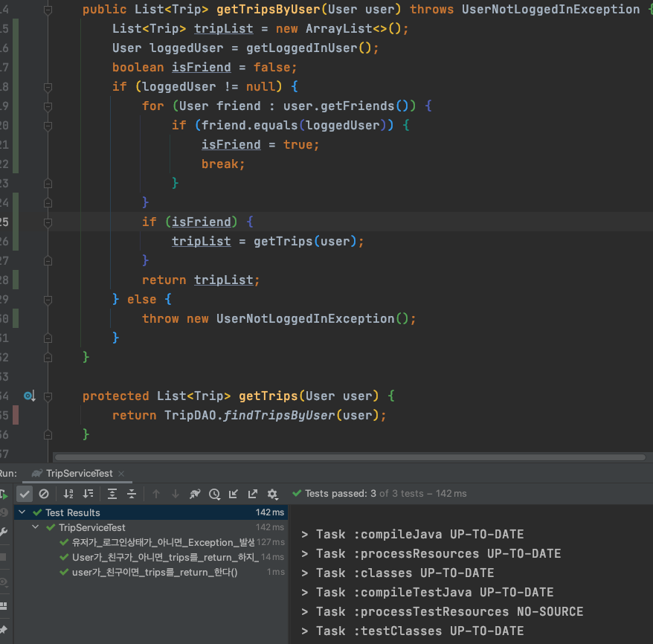Toggle Show Ignored tests filter
This screenshot has height=644, width=653.
click(44, 494)
